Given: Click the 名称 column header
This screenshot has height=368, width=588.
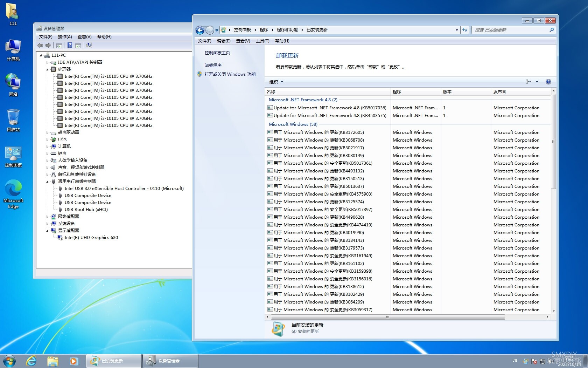Looking at the screenshot, I should point(327,92).
